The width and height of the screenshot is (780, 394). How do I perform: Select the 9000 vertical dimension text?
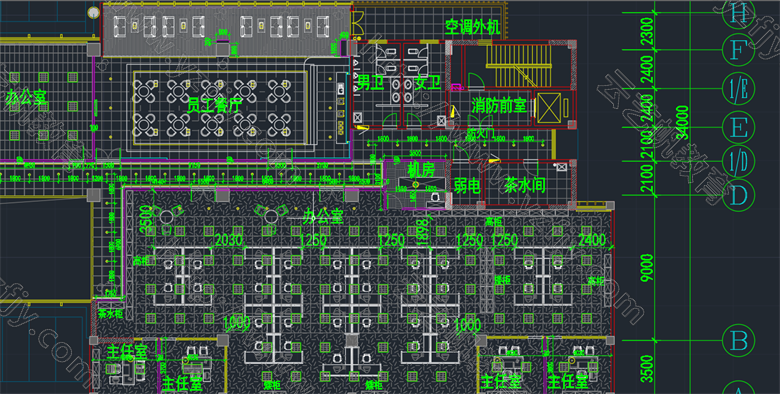tap(647, 268)
